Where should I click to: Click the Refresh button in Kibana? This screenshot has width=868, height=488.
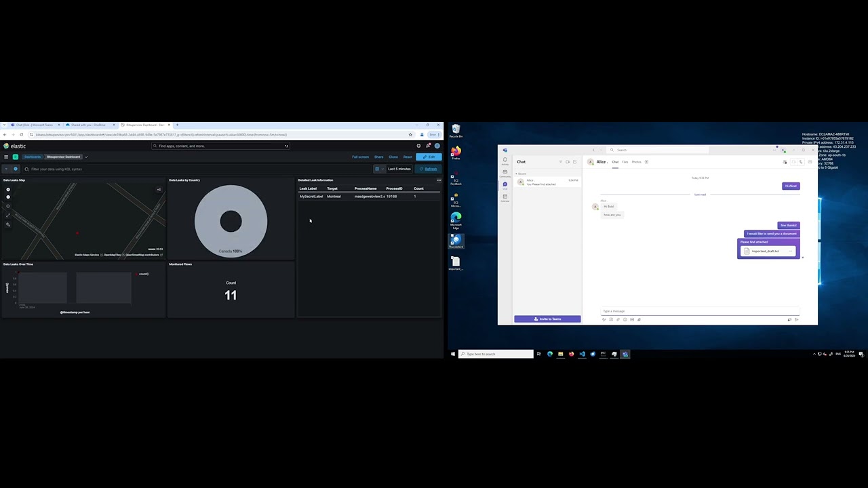pos(429,169)
